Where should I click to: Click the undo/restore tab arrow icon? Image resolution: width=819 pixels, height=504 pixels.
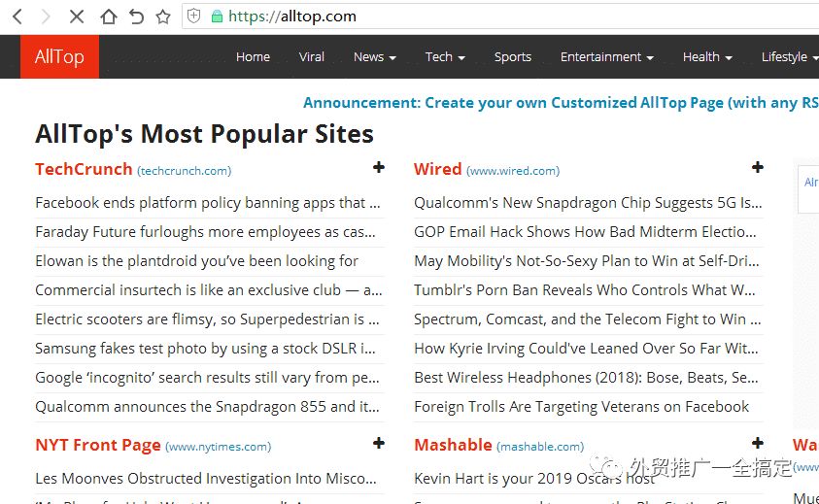point(136,17)
